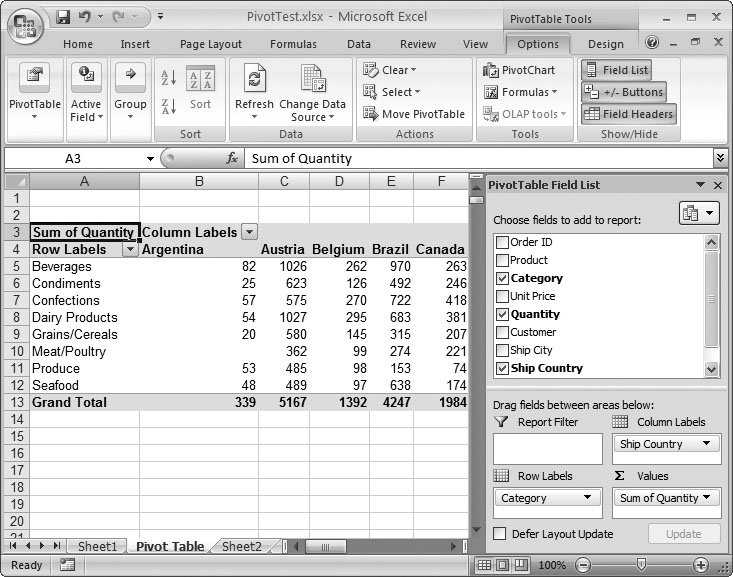This screenshot has width=733, height=577.
Task: Open the Column Labels filter dropdown
Action: click(x=249, y=232)
